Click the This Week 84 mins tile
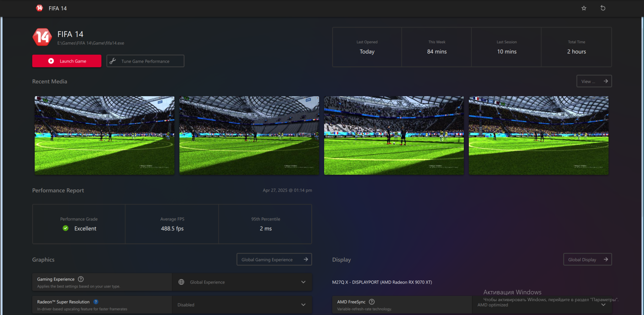This screenshot has width=644, height=315. (437, 47)
